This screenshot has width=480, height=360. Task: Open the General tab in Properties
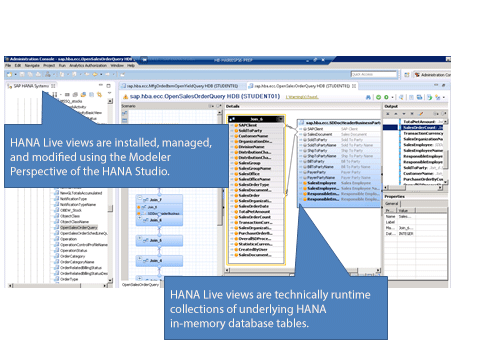point(392,204)
